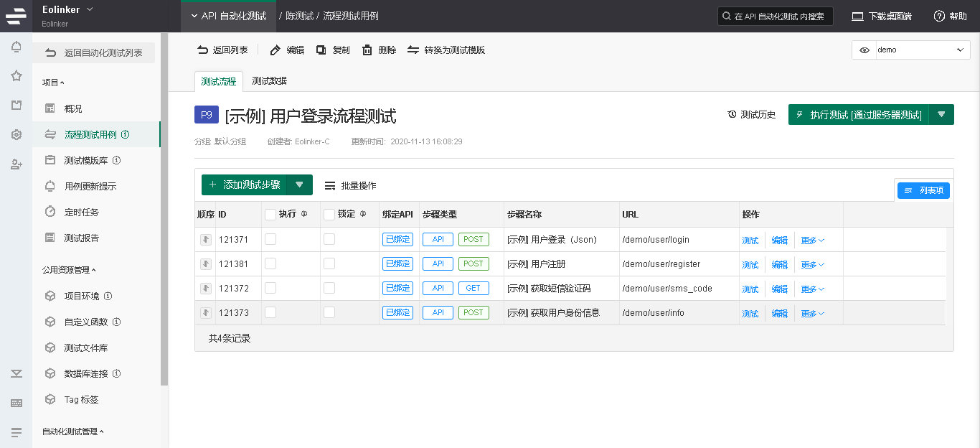Open favorites star icon in left rail
Image resolution: width=980 pixels, height=448 pixels.
pyautogui.click(x=16, y=76)
